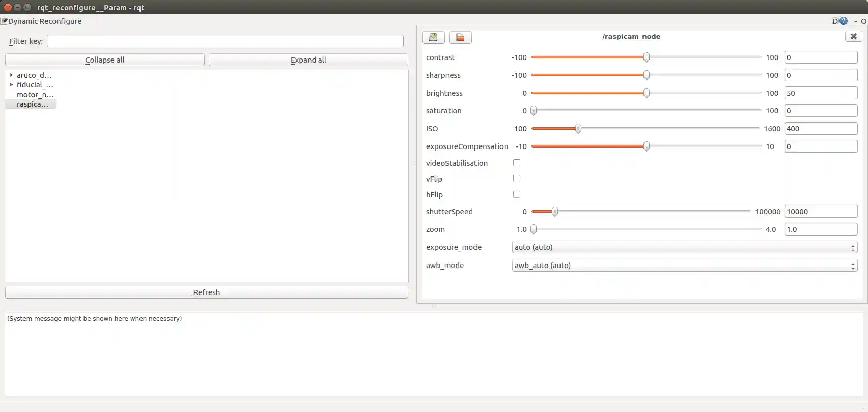Click the contrast slider handle
This screenshot has height=412, width=868.
tap(647, 57)
